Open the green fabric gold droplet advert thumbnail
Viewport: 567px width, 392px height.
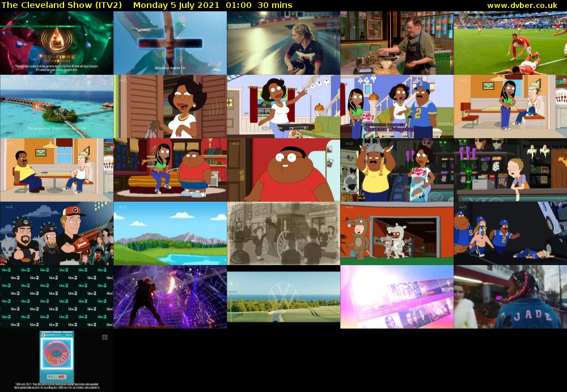click(56, 43)
